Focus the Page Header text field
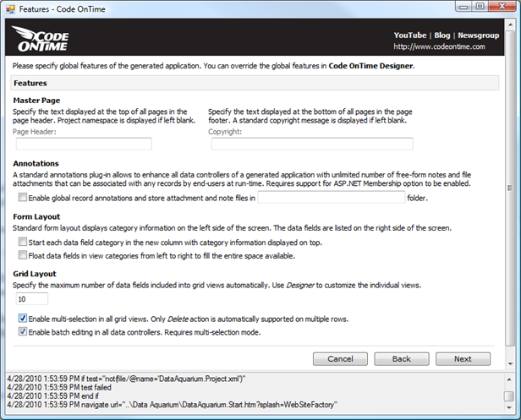 [x=84, y=145]
